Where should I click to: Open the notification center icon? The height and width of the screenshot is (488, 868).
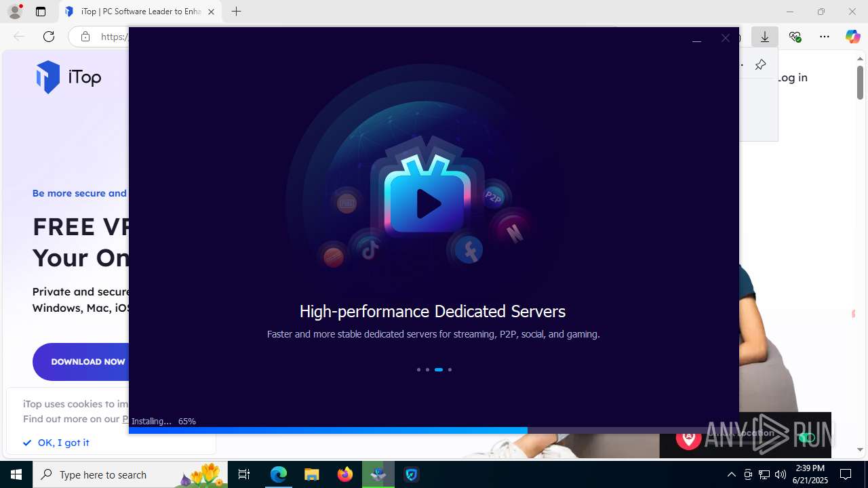click(x=846, y=474)
